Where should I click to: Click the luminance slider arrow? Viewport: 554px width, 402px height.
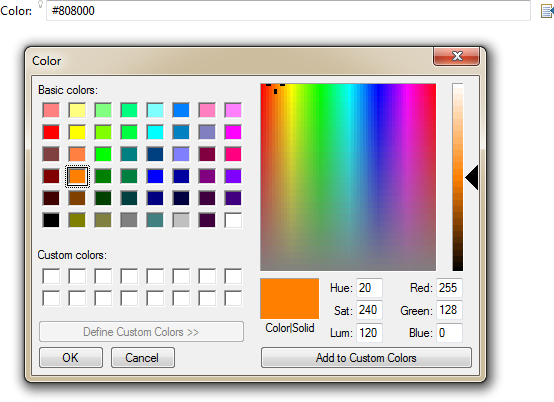pos(472,177)
